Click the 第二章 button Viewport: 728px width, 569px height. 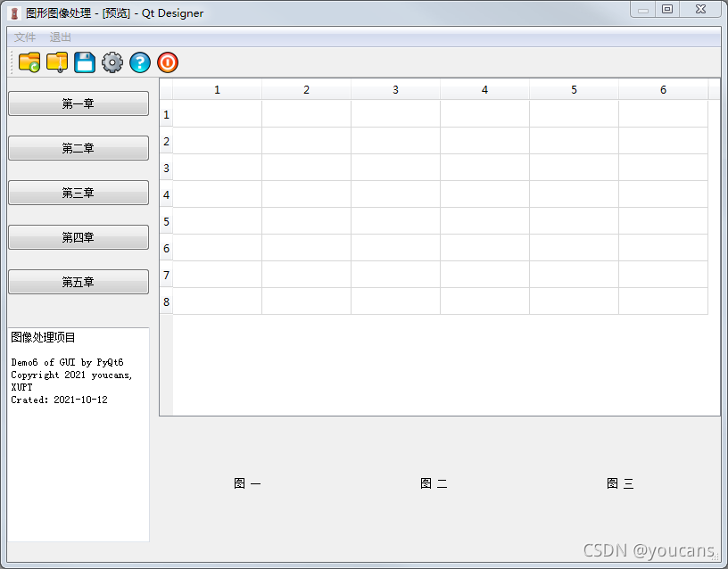(79, 148)
